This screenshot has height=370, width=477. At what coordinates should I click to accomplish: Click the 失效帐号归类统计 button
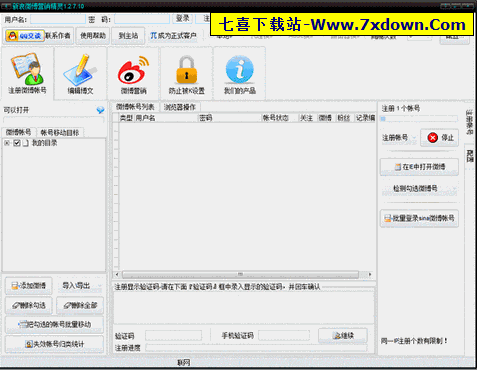(55, 344)
